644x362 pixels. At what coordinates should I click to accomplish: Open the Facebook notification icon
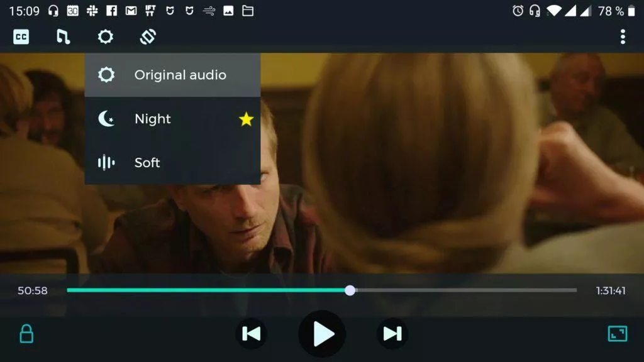[x=112, y=11]
